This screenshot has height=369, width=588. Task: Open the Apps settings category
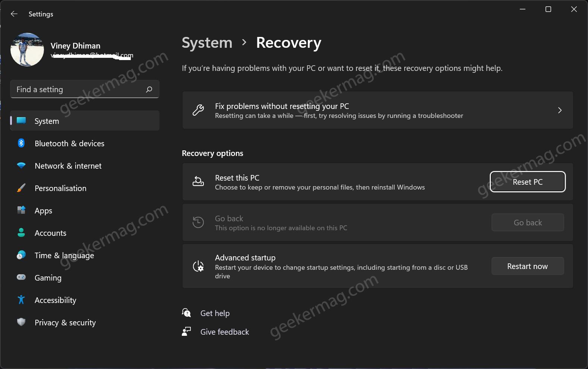85,210
